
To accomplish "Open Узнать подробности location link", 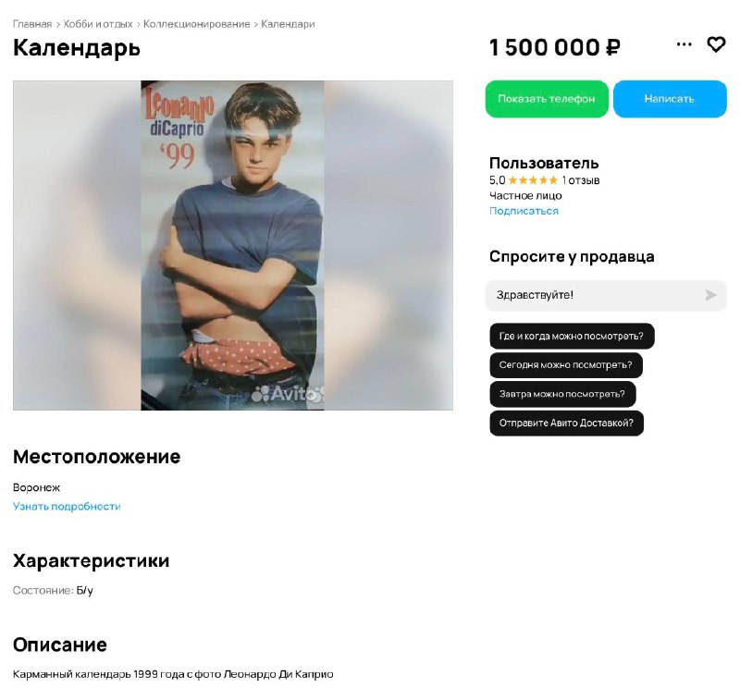I will click(x=67, y=507).
